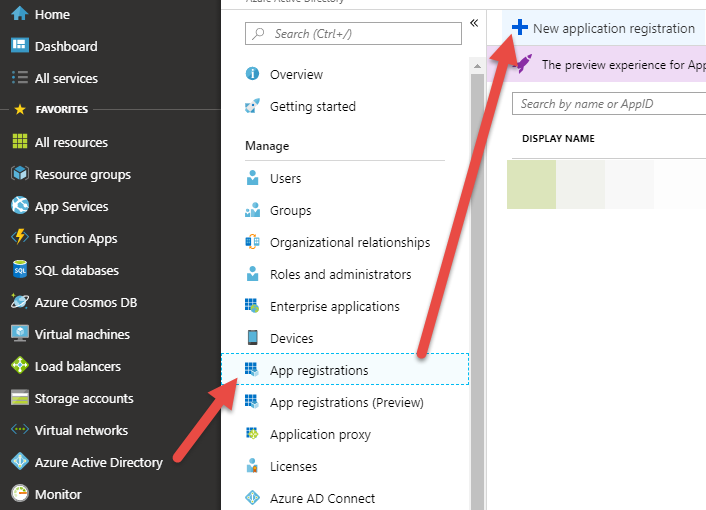Screen dimensions: 706x510
Task: Click App registrations (Preview) label
Action: tap(347, 402)
